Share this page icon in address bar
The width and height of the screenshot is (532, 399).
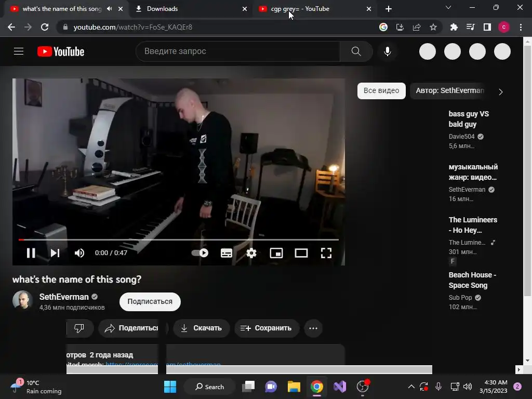[x=417, y=27]
